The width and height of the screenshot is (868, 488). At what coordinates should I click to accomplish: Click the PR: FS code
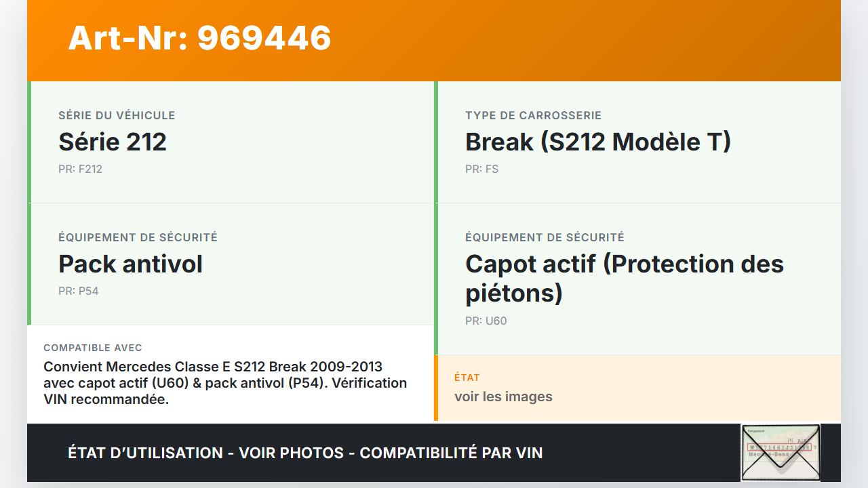(481, 169)
